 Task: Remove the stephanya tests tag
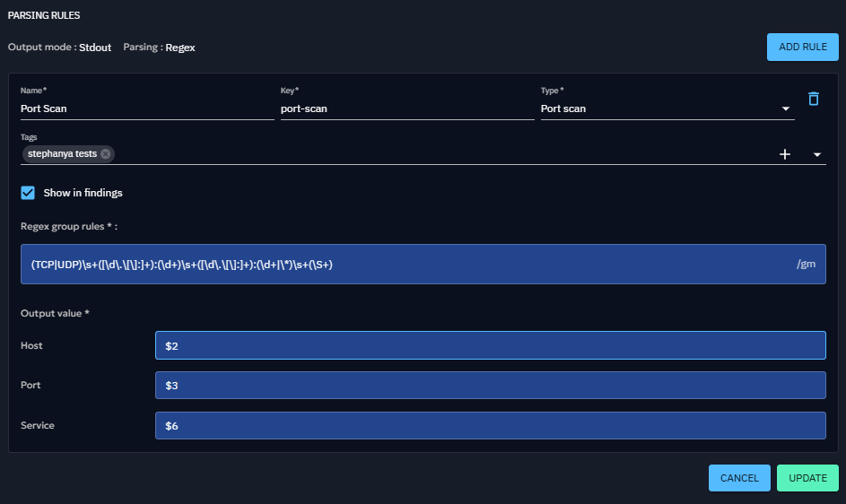[106, 154]
